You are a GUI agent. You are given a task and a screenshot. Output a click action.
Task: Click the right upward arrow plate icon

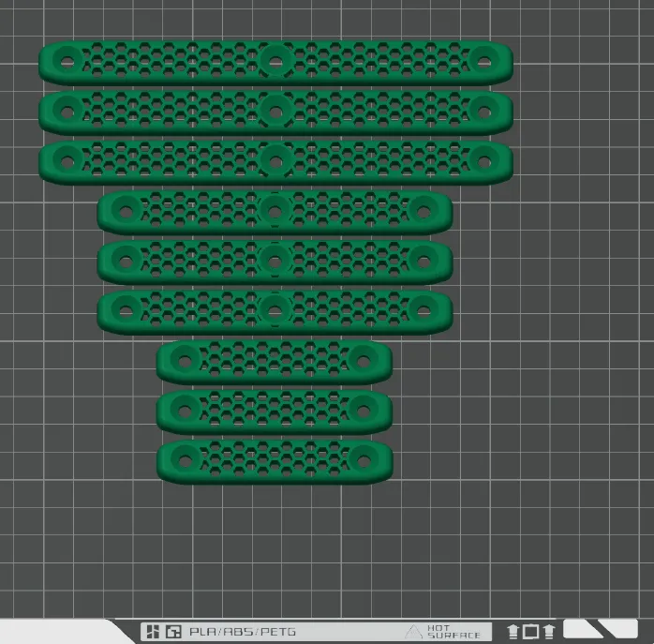[549, 632]
